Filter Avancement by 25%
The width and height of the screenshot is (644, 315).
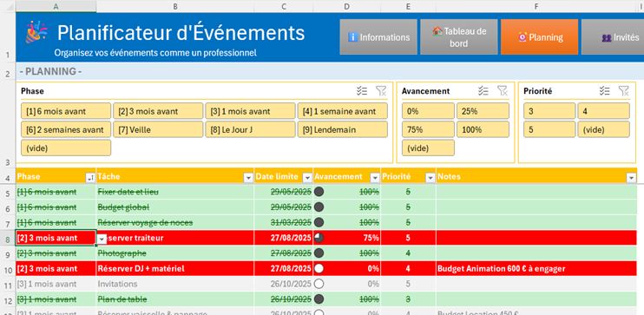click(483, 111)
